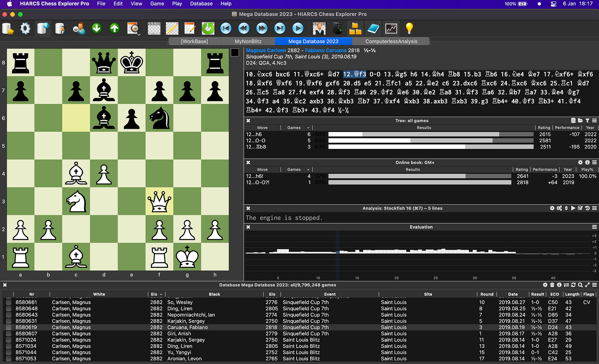
Task: Click the Analysis lines up-down stepper
Action: click(566, 208)
